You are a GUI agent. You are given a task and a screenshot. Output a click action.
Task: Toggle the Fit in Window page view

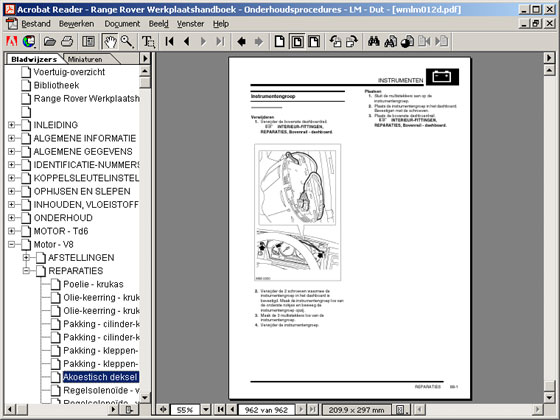(x=297, y=42)
